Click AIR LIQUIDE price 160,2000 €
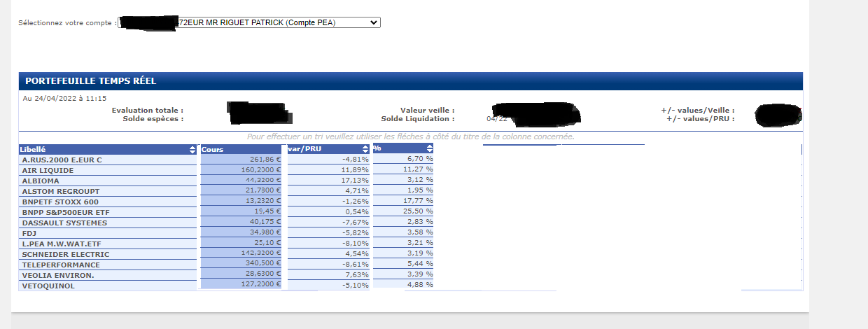 pos(260,170)
